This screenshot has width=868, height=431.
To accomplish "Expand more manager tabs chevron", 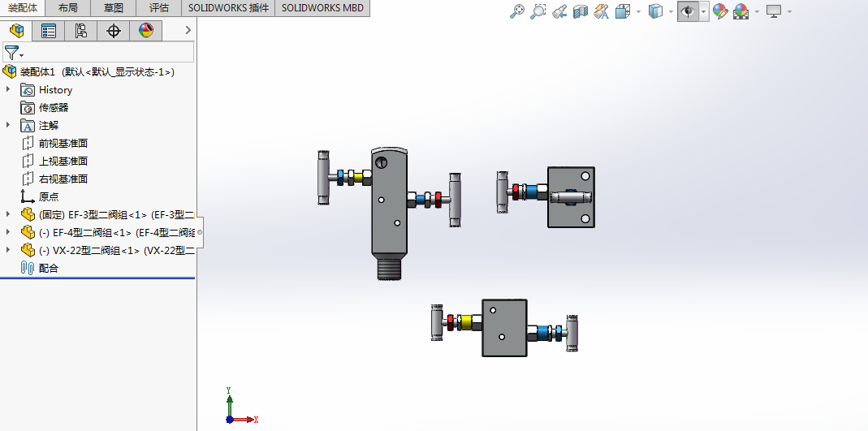I will point(188,30).
